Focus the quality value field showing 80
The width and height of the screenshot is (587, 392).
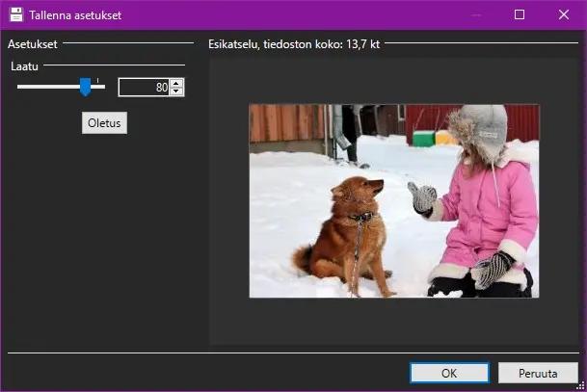143,88
